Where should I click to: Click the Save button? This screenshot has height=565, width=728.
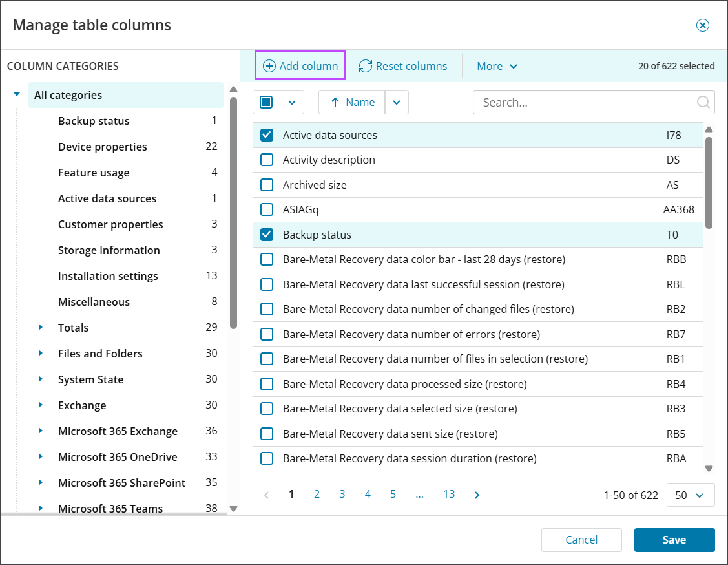click(x=674, y=540)
